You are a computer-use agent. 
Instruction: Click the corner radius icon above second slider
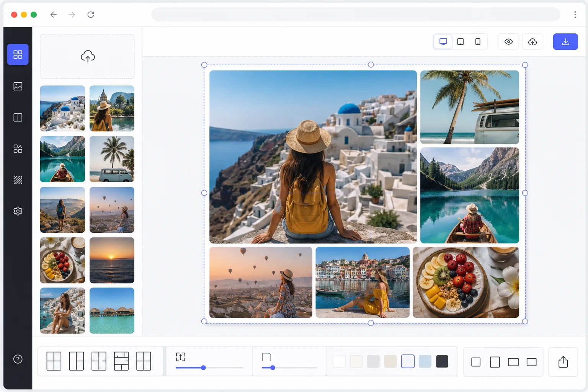coord(266,357)
